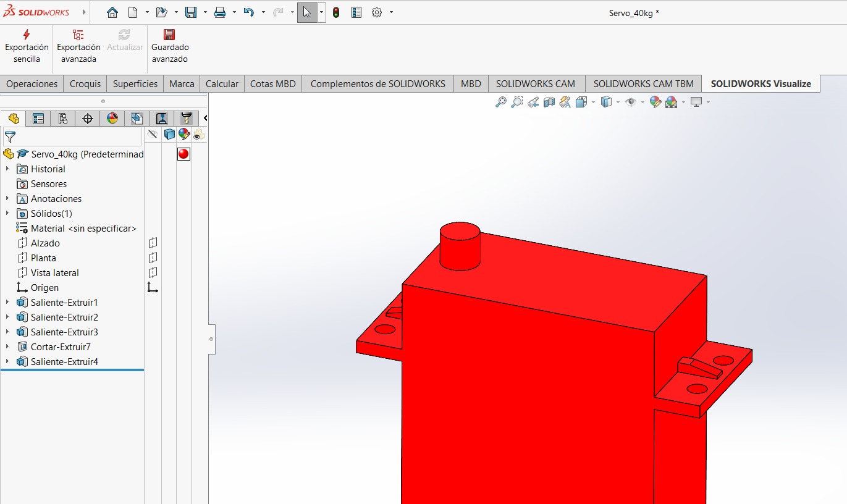Toggle the eye icon in the display pane header
Viewport: 847px width, 504px height.
198,134
